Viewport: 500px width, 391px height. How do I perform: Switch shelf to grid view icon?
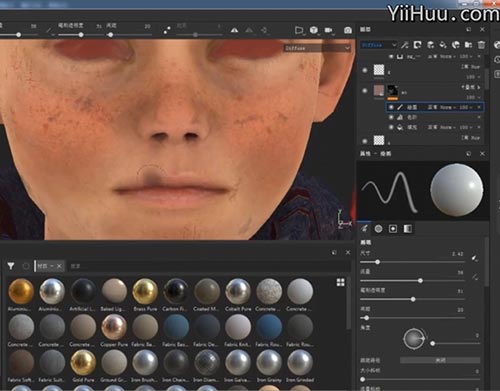pos(340,283)
